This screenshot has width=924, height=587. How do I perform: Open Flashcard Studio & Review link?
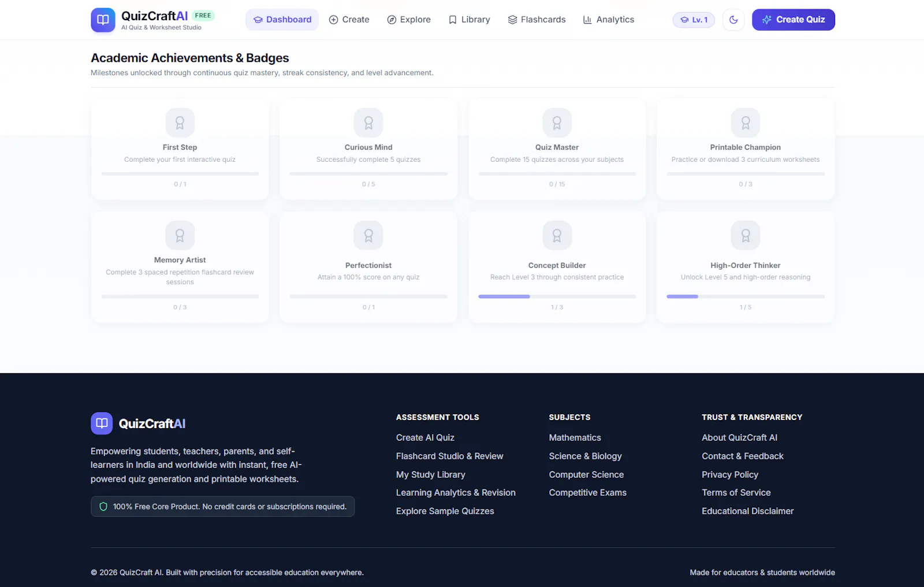(450, 456)
